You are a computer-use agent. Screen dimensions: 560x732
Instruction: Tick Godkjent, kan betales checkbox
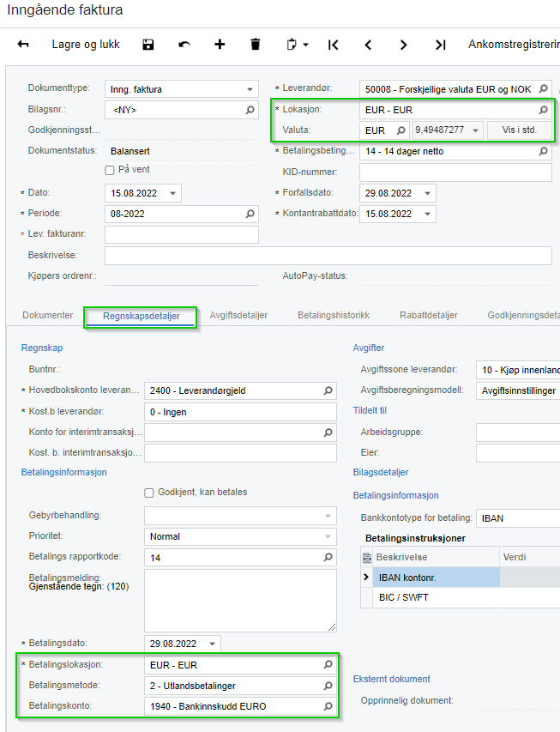(x=149, y=493)
